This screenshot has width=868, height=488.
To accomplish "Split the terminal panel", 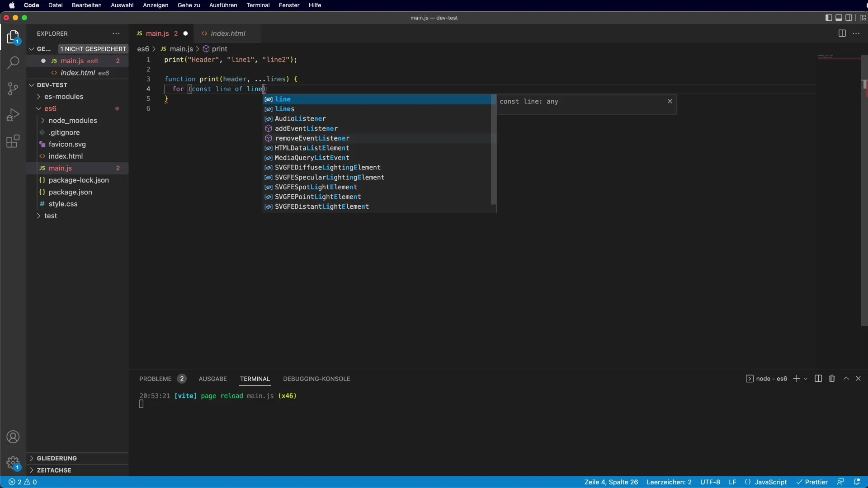I will click(818, 379).
